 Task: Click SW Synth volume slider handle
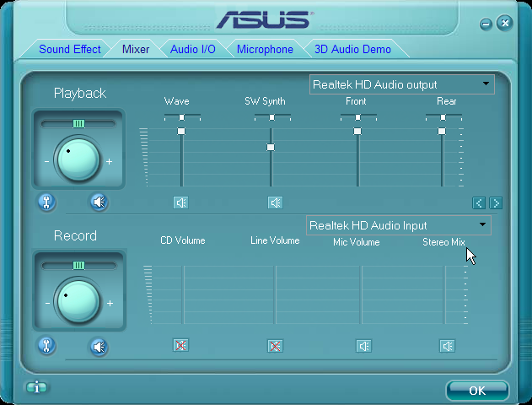pyautogui.click(x=271, y=147)
